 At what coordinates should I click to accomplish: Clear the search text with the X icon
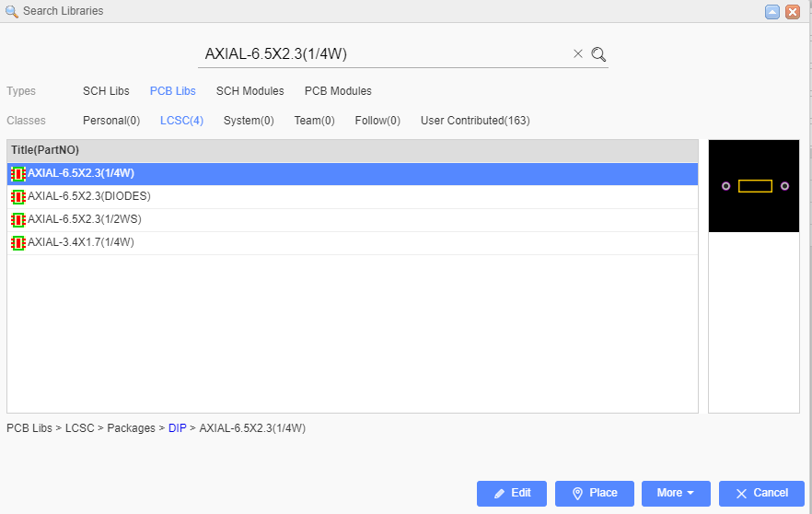pyautogui.click(x=578, y=54)
